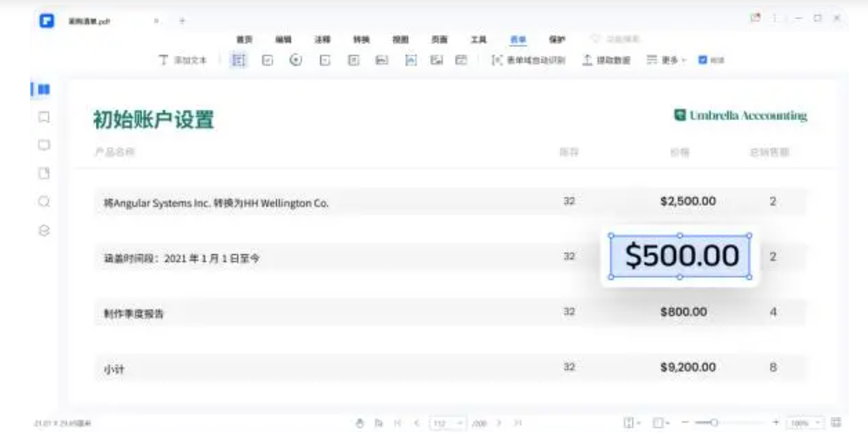Open the Form tab (表单)
Image resolution: width=868 pixels, height=439 pixels.
tap(518, 39)
